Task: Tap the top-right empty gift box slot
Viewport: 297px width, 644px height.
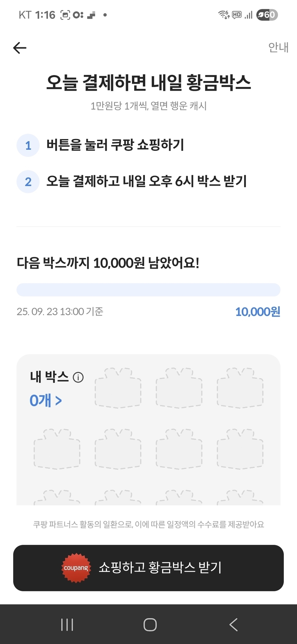Action: 240,388
